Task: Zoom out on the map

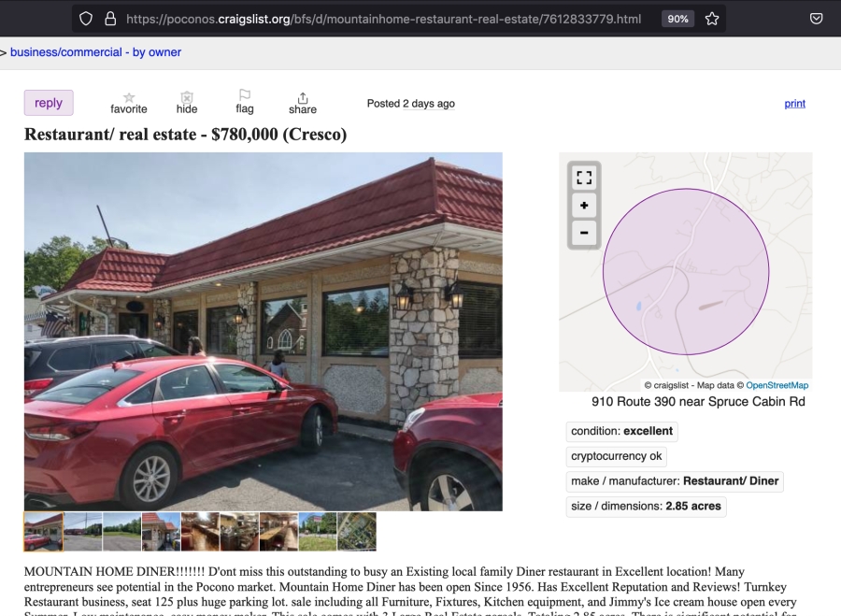Action: (x=584, y=233)
